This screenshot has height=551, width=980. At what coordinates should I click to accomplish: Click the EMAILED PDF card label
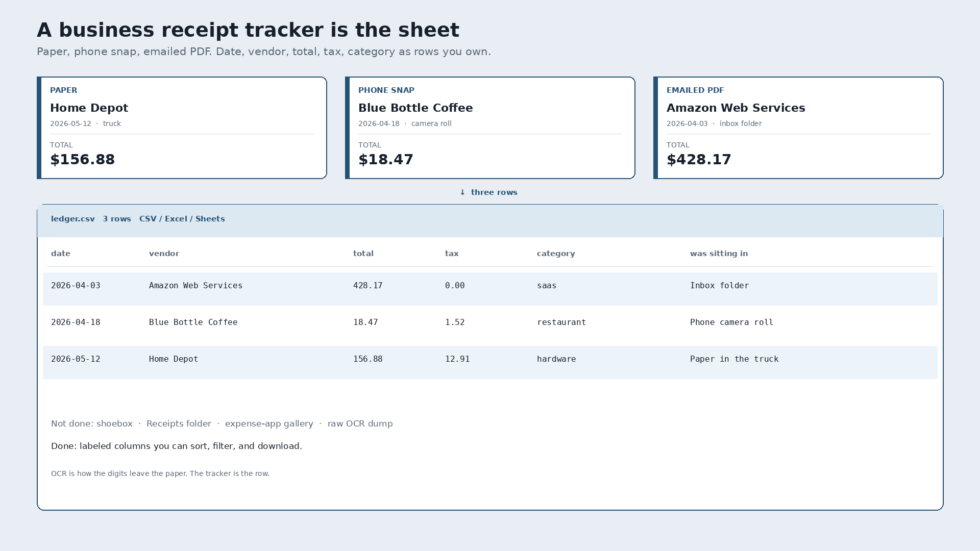click(695, 90)
